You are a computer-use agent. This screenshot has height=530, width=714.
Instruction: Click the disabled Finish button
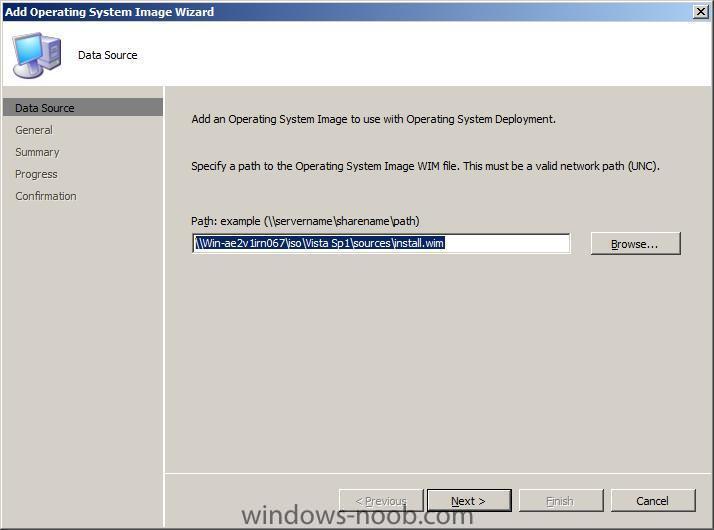(x=561, y=500)
